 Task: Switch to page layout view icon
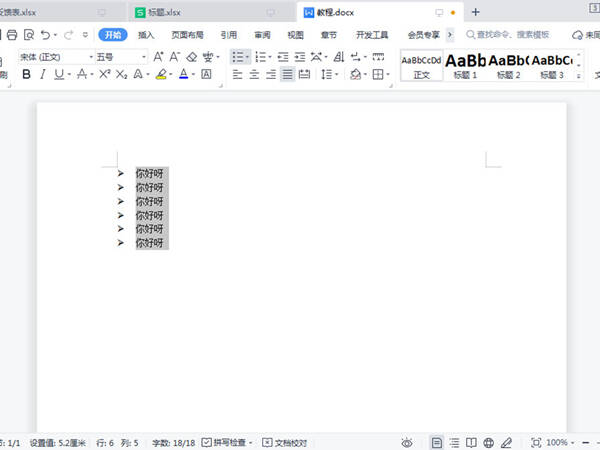(x=437, y=443)
